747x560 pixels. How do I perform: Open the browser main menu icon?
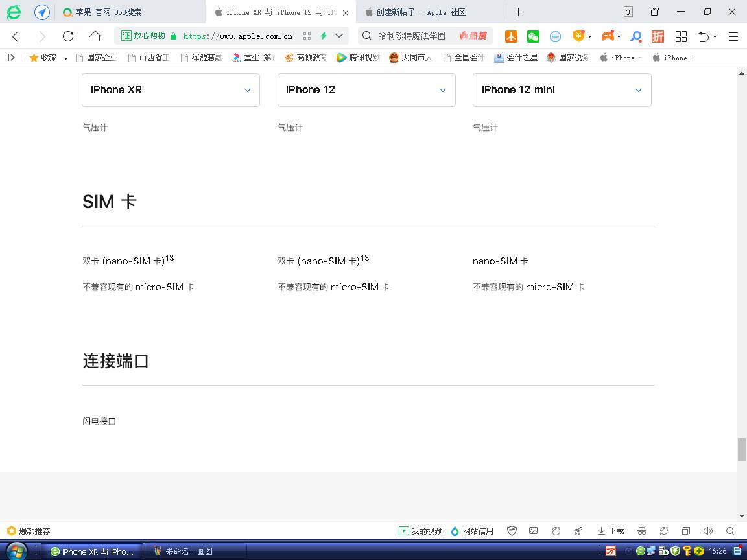(733, 36)
